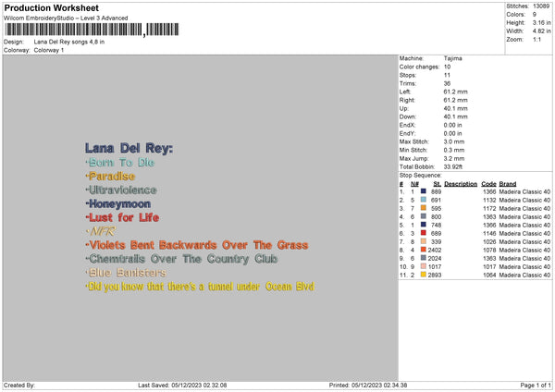Image resolution: width=555 pixels, height=392 pixels.
Task: Pick the yellow swatch beside 2893
Action: click(424, 275)
